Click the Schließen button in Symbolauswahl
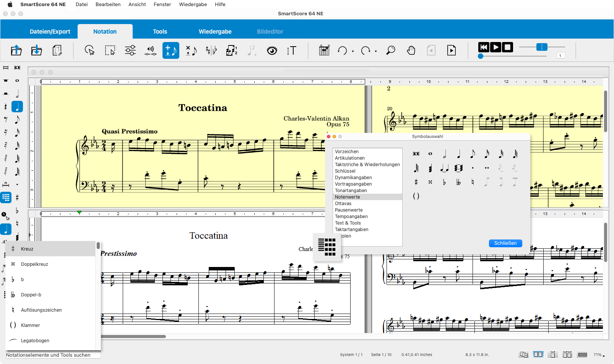Image resolution: width=614 pixels, height=364 pixels. [505, 243]
